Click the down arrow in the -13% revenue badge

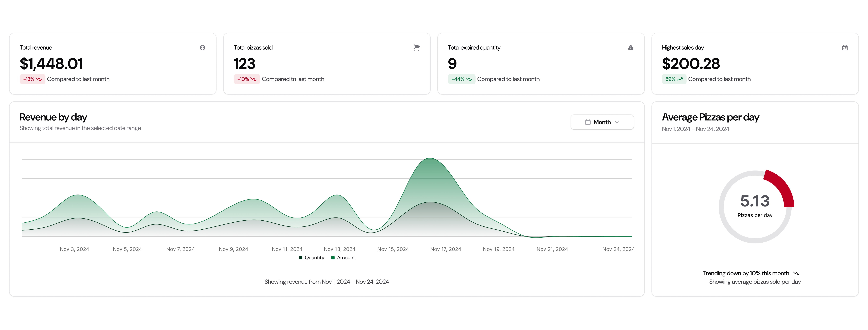(39, 79)
